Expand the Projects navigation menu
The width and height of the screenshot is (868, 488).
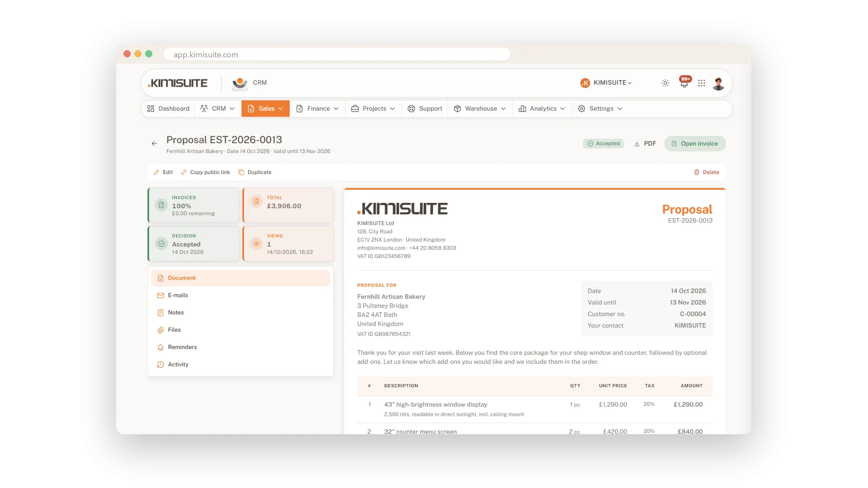[373, 109]
